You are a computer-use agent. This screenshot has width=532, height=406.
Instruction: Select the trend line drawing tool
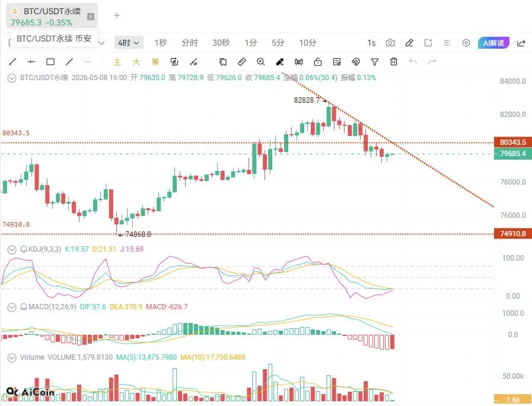12,62
